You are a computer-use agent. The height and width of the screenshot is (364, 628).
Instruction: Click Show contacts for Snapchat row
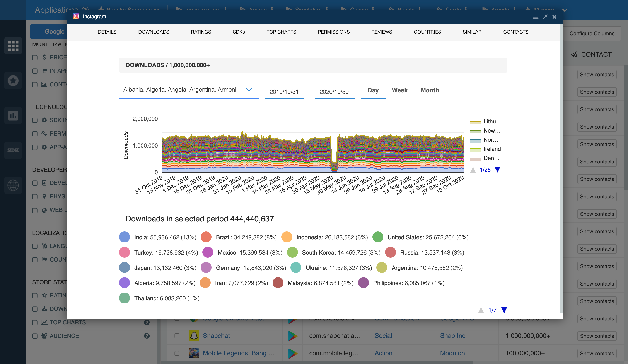tap(597, 336)
